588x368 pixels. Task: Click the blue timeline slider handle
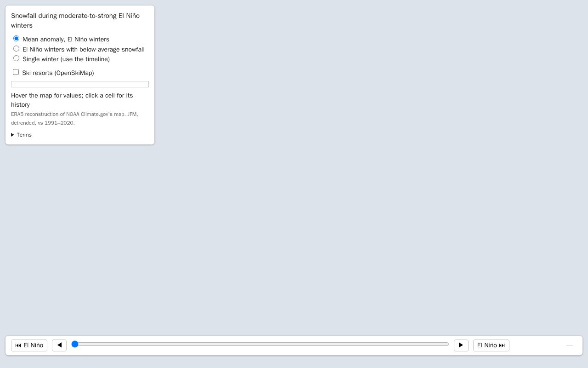75,344
